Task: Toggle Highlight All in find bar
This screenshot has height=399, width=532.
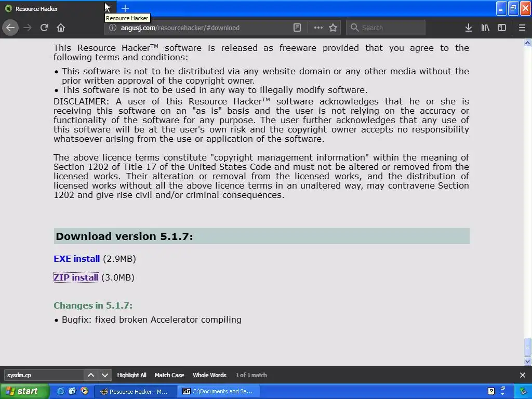Action: click(x=131, y=375)
